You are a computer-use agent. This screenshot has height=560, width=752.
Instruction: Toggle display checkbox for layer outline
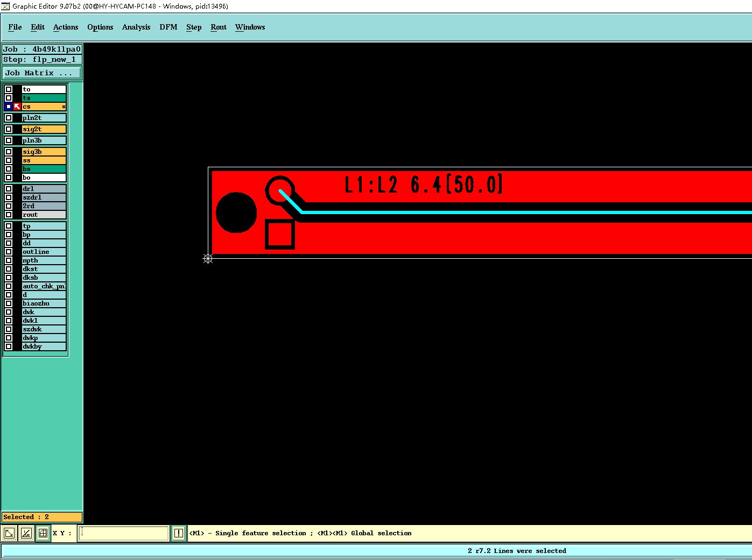9,252
